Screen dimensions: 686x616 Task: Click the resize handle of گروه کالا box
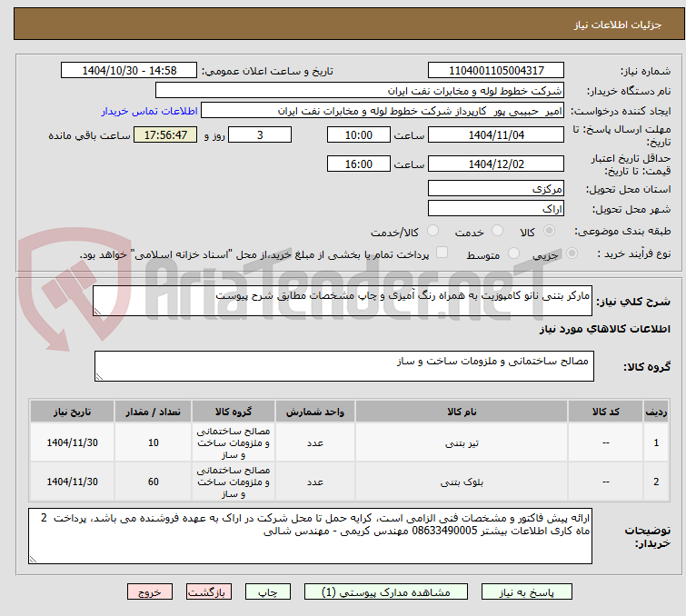[99, 377]
